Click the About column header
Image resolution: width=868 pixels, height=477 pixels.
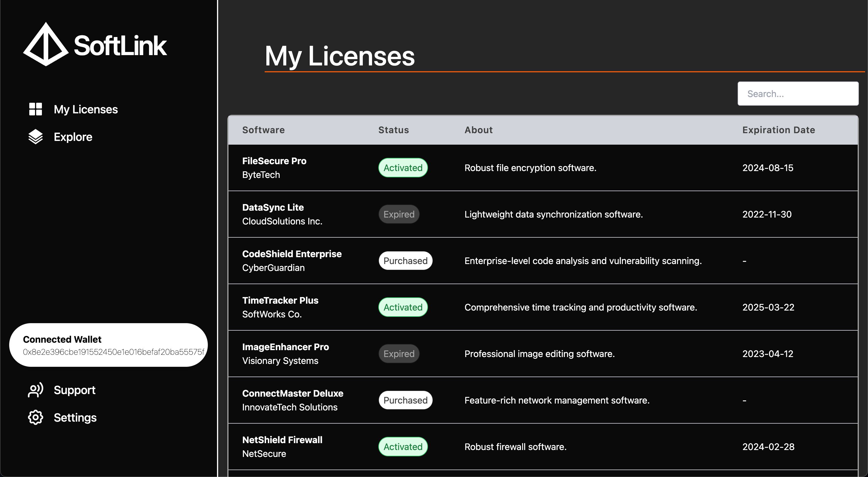click(478, 130)
